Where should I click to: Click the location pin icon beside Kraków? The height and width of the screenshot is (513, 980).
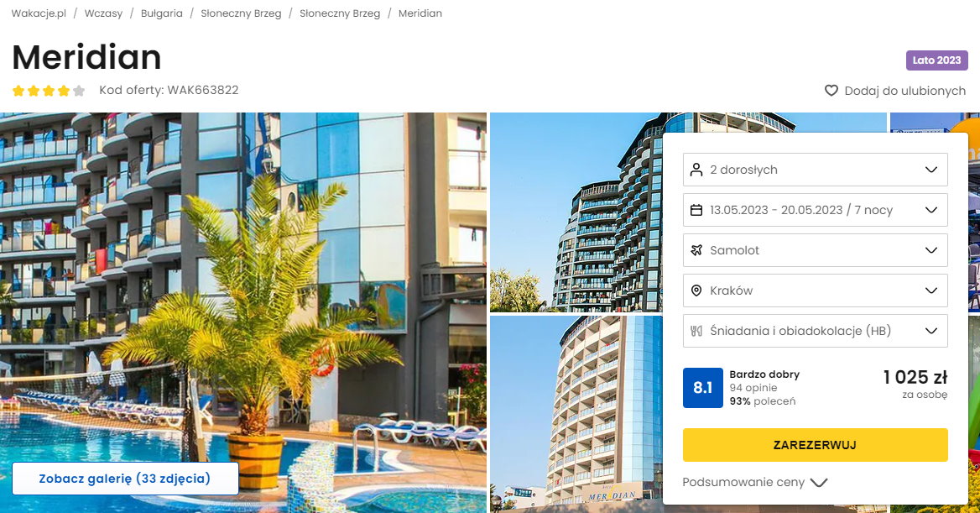[x=696, y=291]
